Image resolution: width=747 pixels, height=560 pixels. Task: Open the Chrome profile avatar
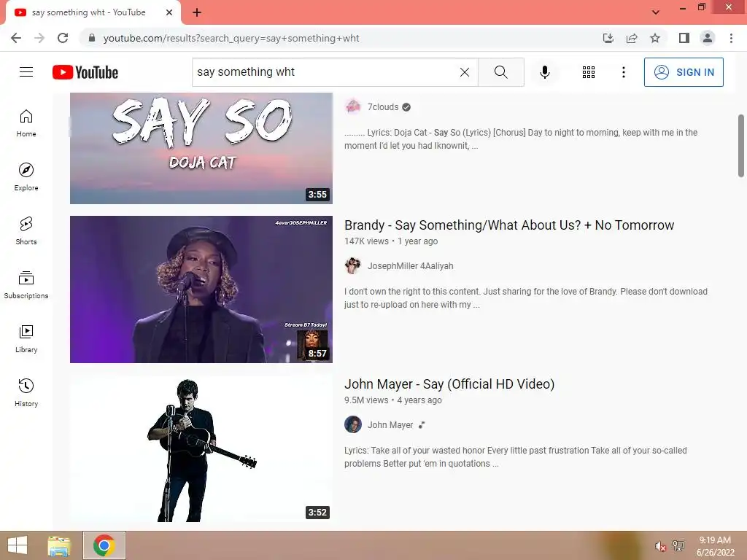tap(708, 38)
